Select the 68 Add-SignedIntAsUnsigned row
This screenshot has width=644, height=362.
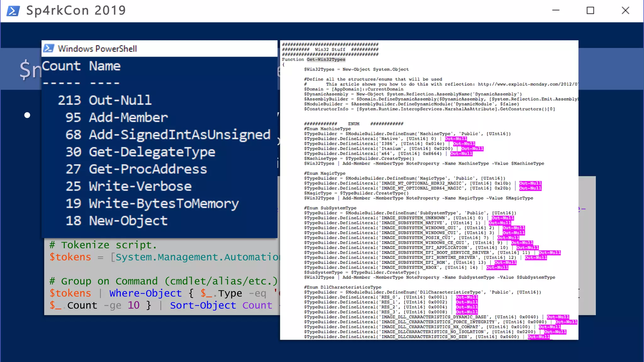[x=168, y=135]
